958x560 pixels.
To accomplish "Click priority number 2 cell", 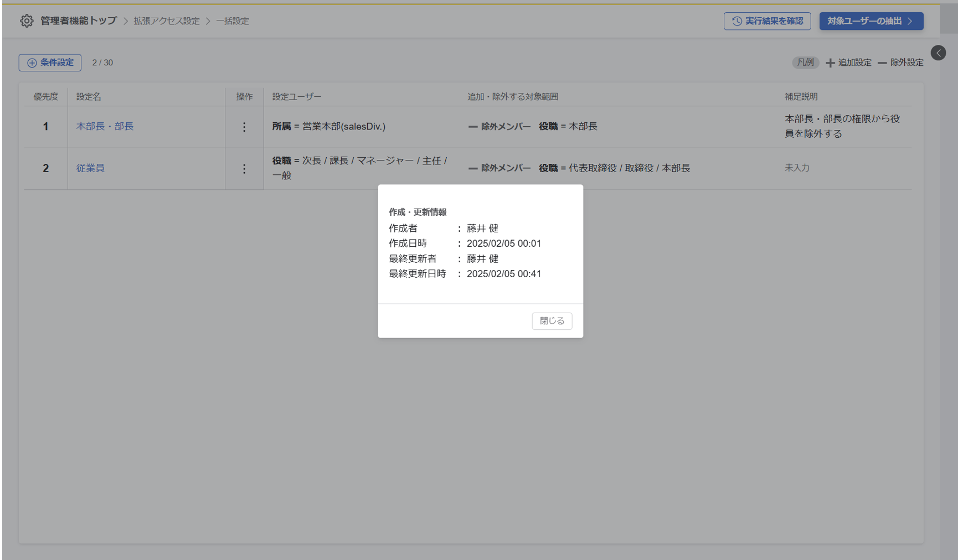I will pyautogui.click(x=46, y=168).
